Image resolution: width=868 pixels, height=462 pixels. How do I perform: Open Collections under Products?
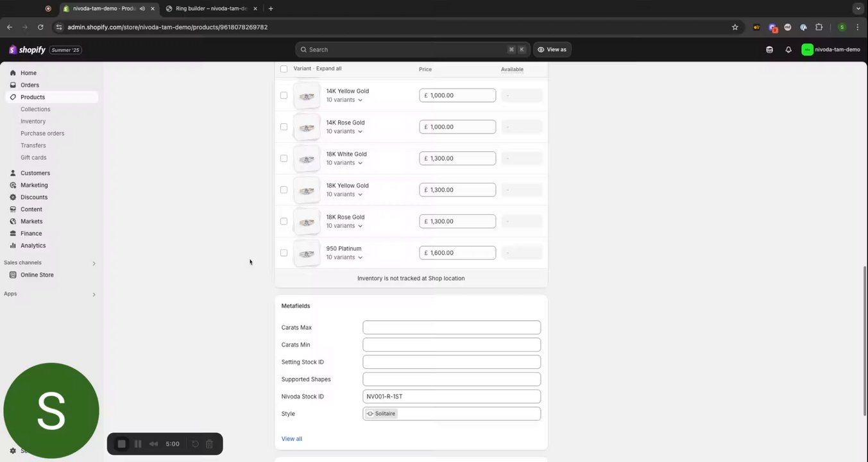tap(35, 109)
